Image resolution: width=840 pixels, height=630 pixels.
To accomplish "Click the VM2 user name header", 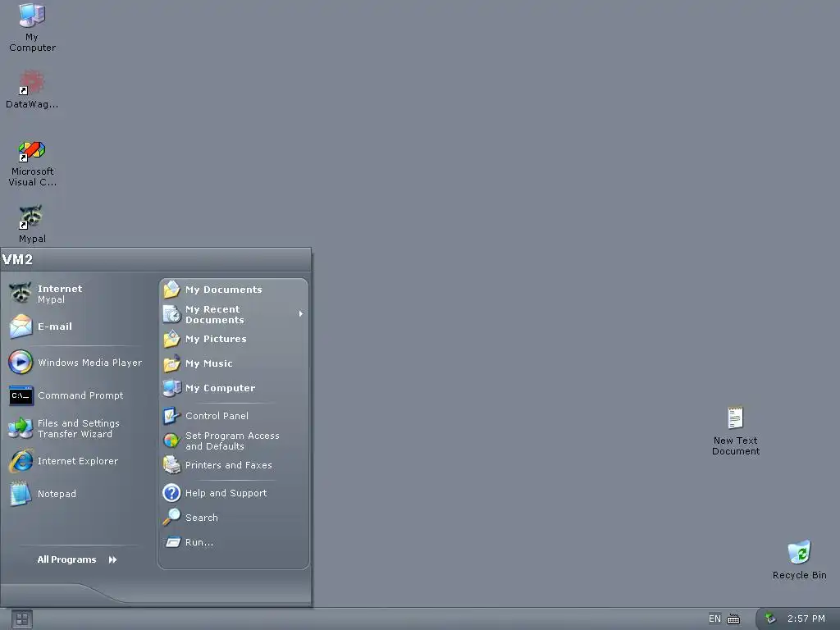I will (x=18, y=260).
